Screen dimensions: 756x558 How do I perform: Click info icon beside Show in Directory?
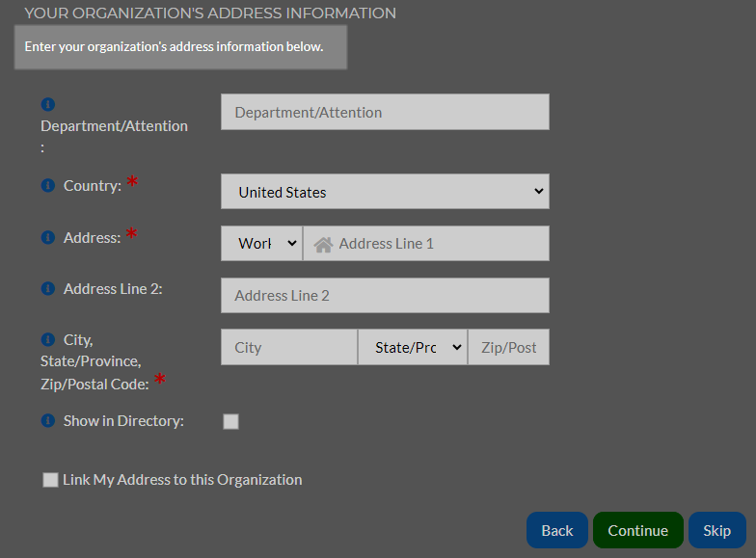coord(48,420)
